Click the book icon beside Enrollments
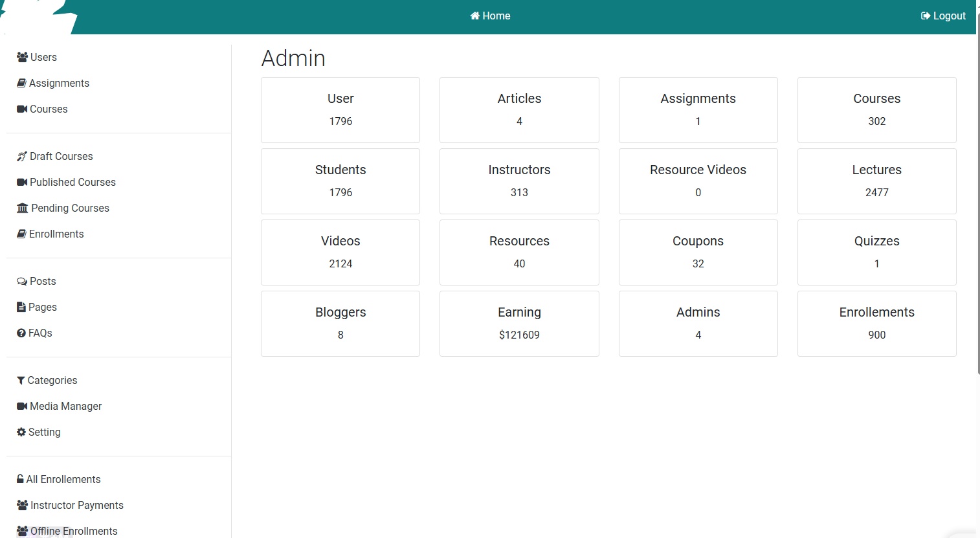 21,234
